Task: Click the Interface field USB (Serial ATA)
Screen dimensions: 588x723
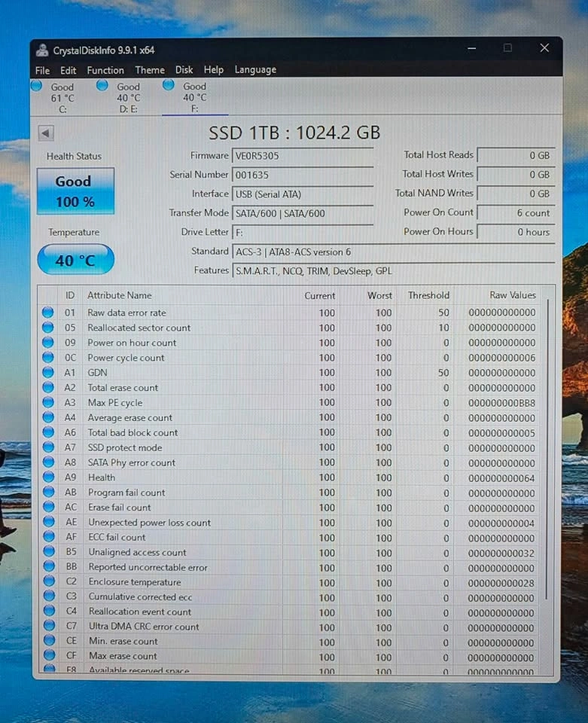Action: [303, 194]
